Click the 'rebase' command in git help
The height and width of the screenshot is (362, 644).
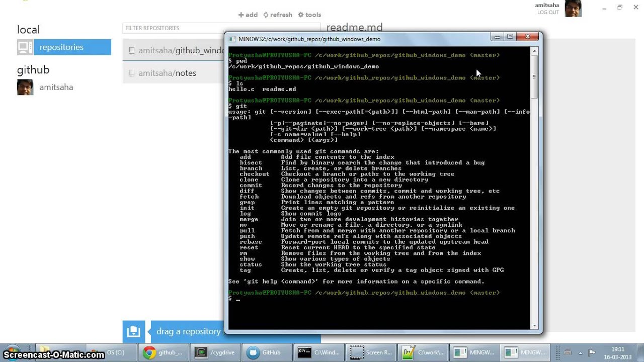251,242
